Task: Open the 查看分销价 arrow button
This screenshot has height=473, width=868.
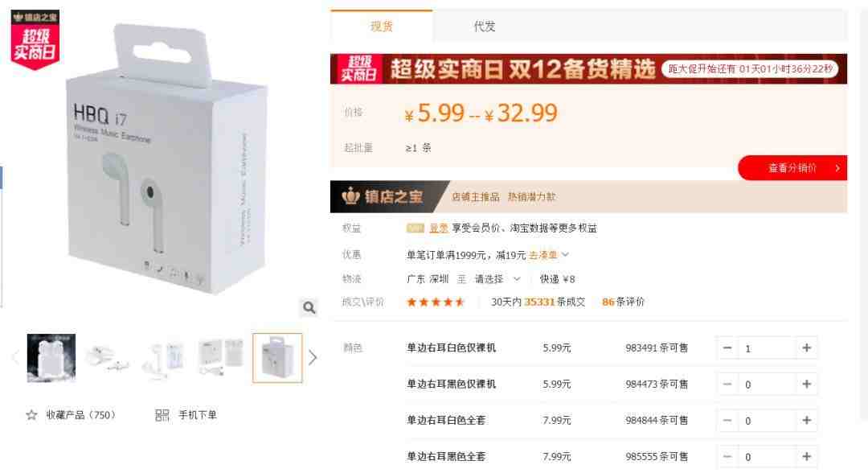Action: (x=792, y=168)
